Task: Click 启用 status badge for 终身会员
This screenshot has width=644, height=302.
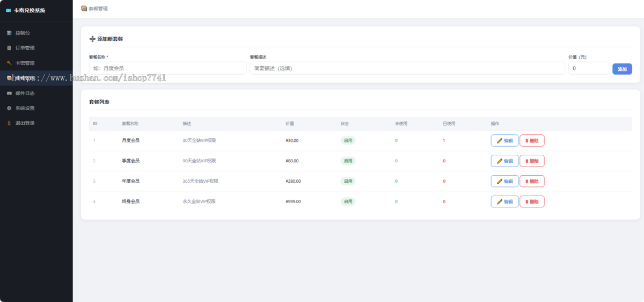Action: 348,202
